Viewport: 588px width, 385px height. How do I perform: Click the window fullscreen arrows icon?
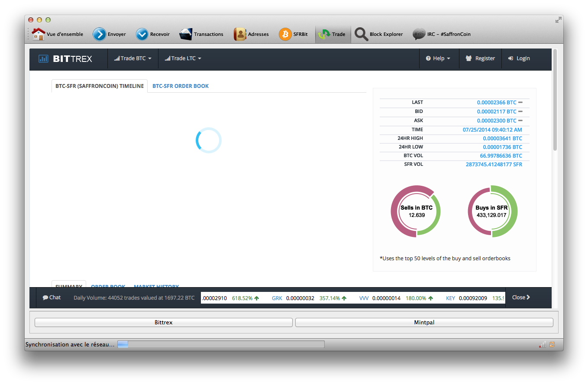(559, 20)
